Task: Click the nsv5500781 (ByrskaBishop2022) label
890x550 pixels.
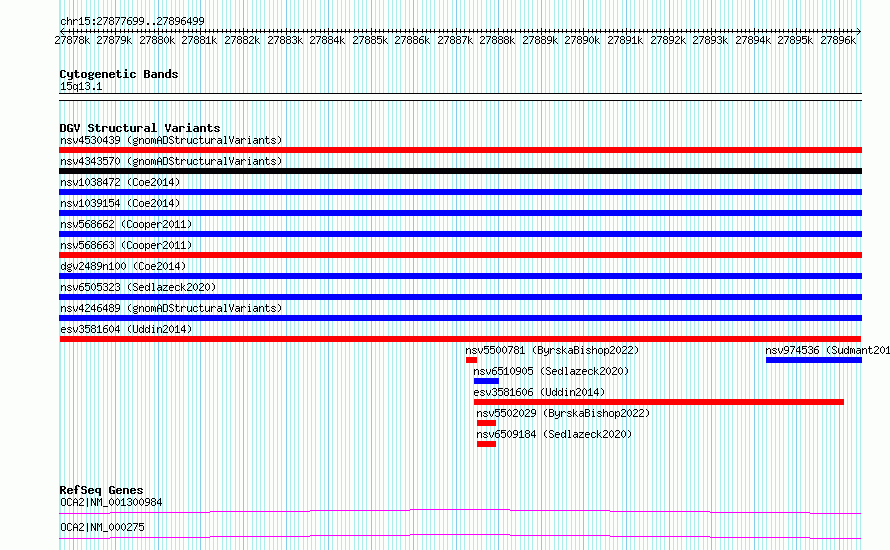Action: [x=552, y=350]
